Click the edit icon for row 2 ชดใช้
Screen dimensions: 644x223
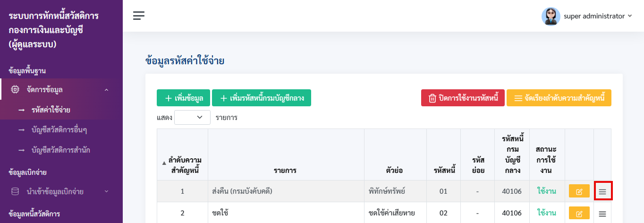(579, 213)
